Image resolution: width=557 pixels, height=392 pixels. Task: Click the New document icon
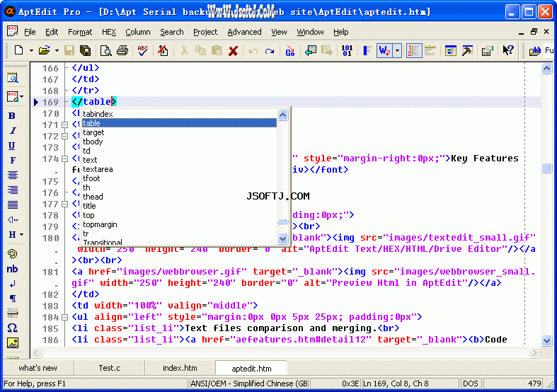tap(19, 50)
